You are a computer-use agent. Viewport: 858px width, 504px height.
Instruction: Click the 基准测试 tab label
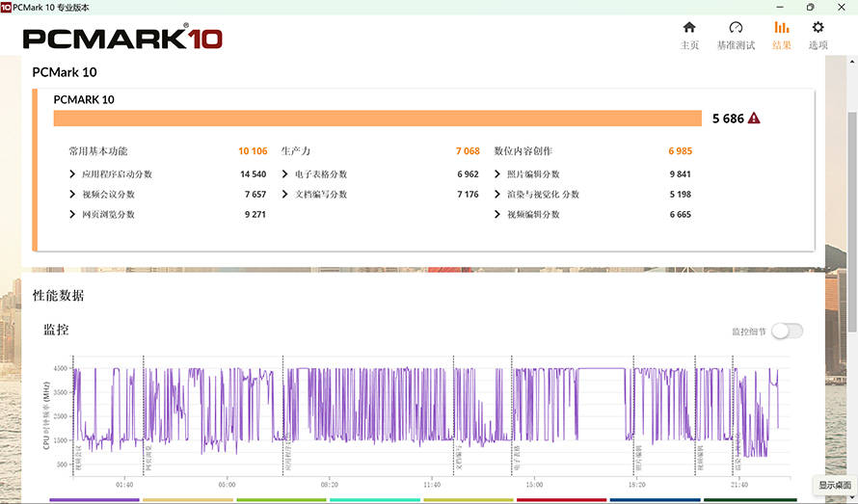(736, 45)
